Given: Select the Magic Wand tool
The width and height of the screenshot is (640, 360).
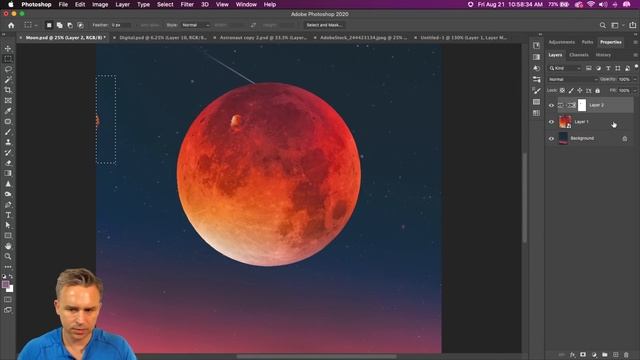Looking at the screenshot, I should pyautogui.click(x=8, y=80).
